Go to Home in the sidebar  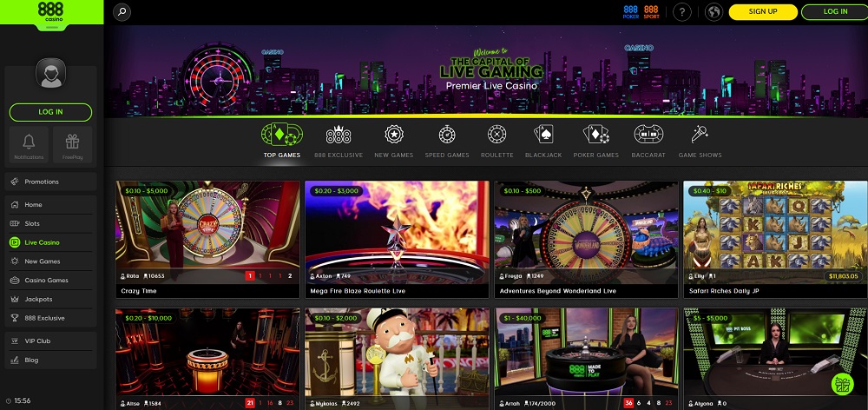[50, 204]
